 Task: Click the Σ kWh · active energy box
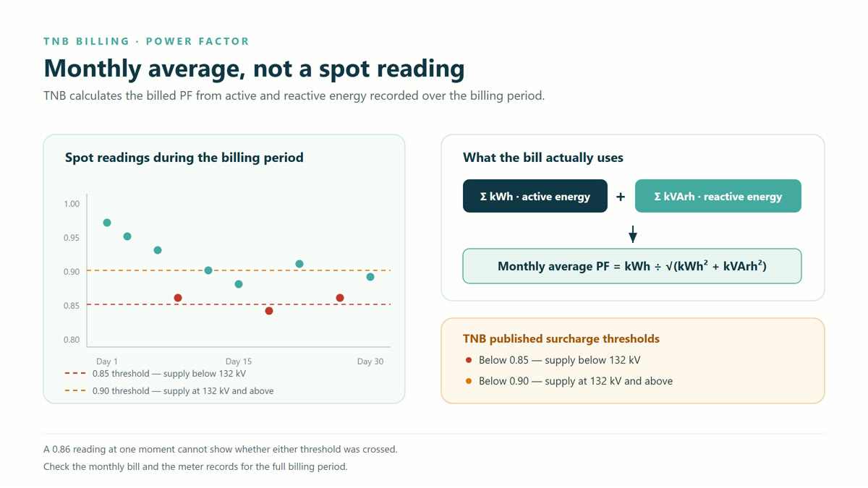[x=535, y=196]
